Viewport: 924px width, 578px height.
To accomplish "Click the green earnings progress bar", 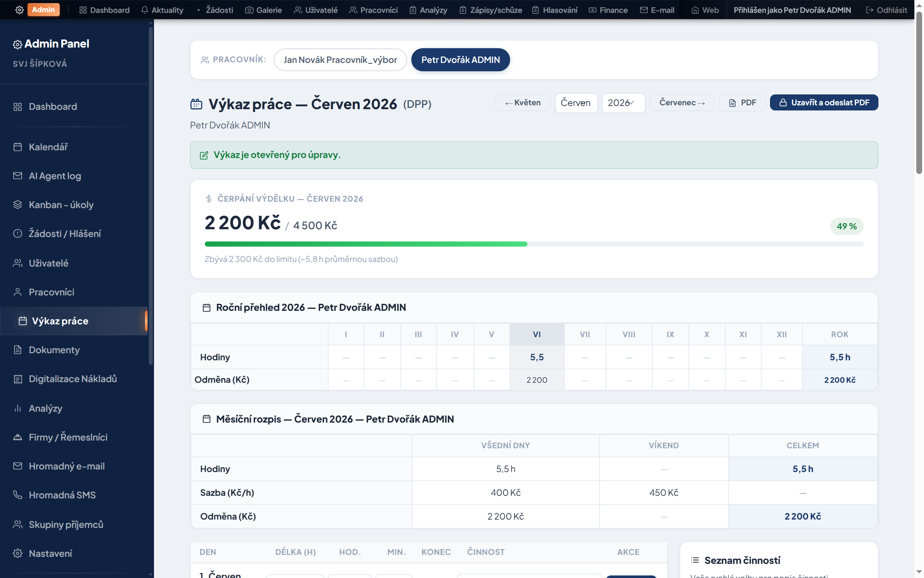I will (366, 244).
